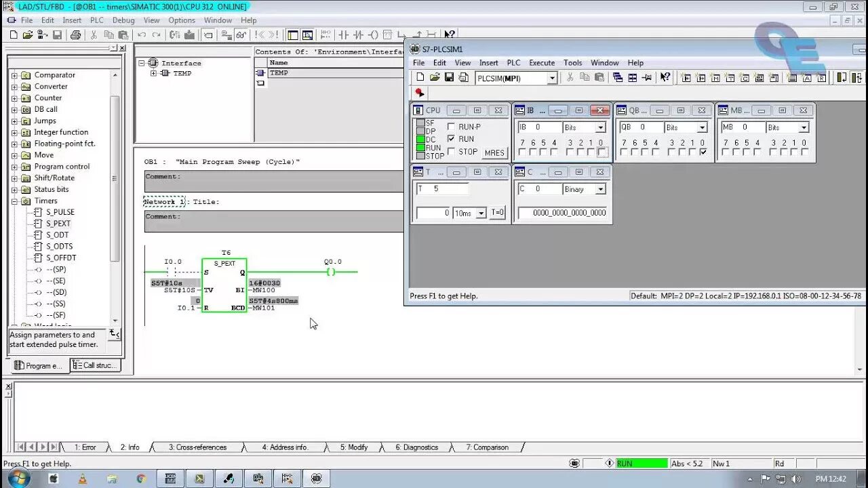Click element tree vertical scrollbar
868x488 pixels.
115,197
